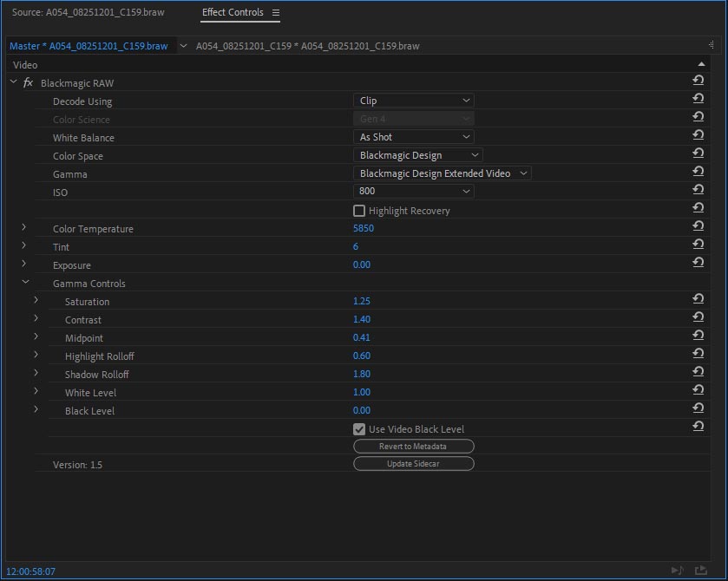Click the Shadow Rolloff value 1.80

coord(362,374)
